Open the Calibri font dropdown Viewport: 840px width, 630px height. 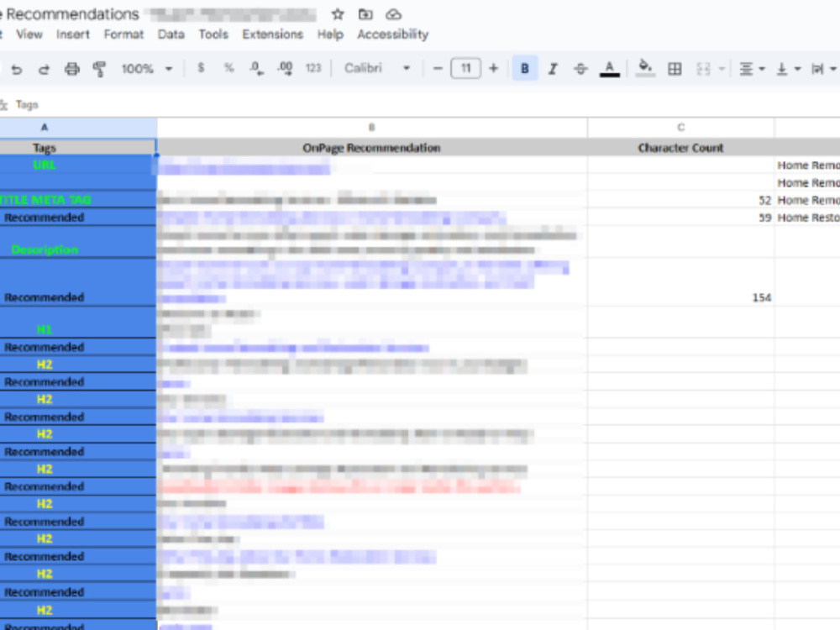(x=377, y=68)
